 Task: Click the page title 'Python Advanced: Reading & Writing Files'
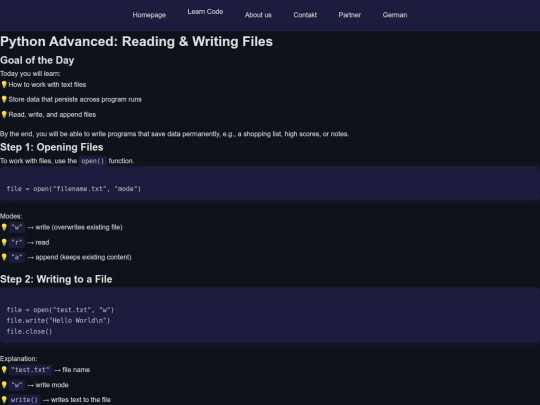136,41
